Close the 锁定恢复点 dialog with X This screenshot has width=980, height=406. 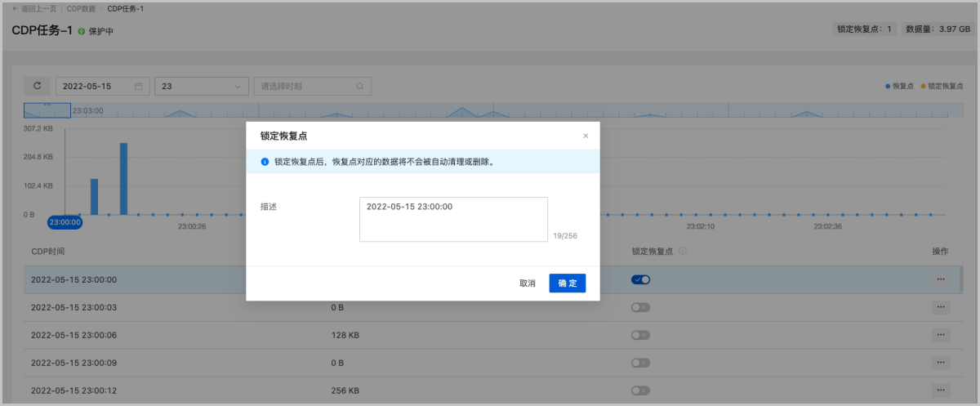pyautogui.click(x=586, y=136)
